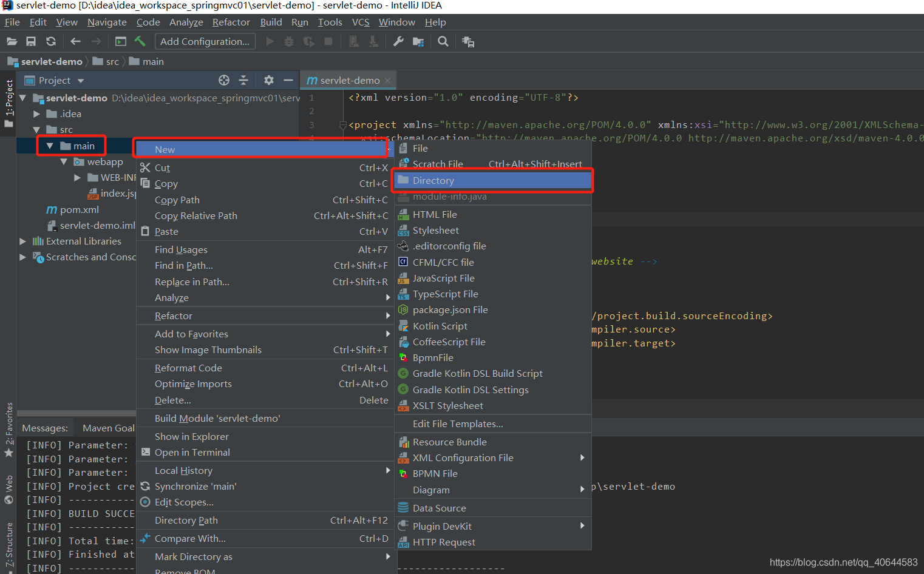Viewport: 924px width, 574px height.
Task: Collapse the src folder
Action: [36, 129]
